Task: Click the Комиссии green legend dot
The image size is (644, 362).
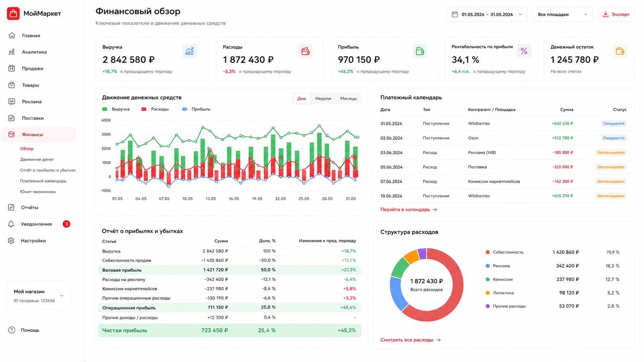Action: point(488,279)
